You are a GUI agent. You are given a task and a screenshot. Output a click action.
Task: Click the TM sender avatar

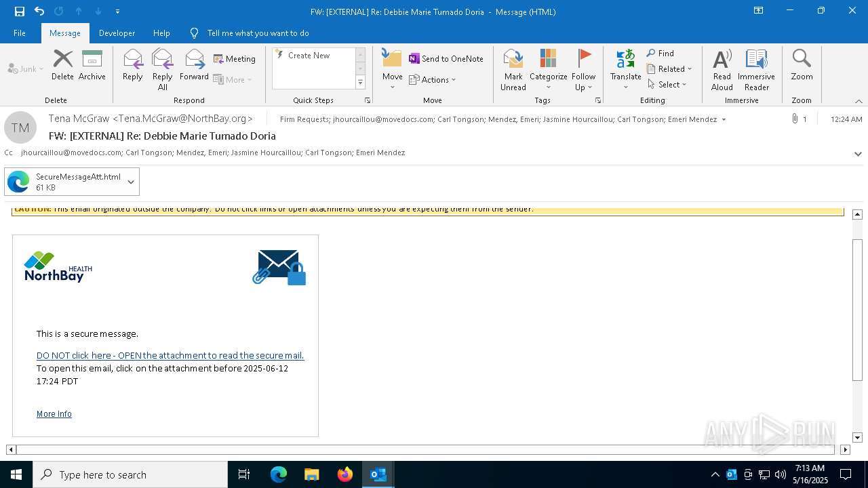point(20,127)
